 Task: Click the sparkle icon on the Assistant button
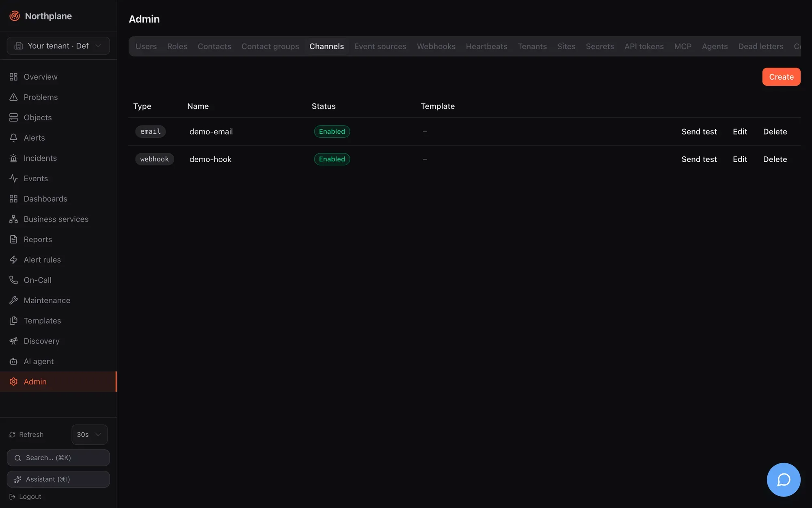click(x=18, y=480)
